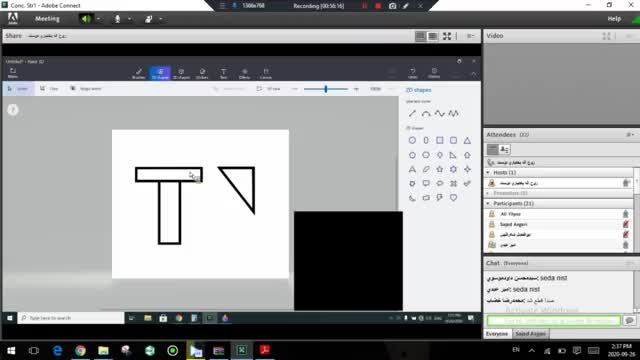Select the triangle shape in 2D shapes panel

pos(467,140)
